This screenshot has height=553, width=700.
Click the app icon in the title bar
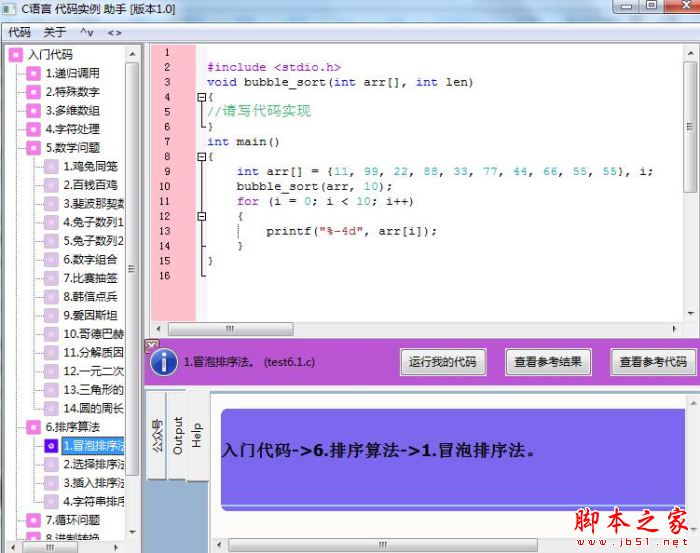(9, 8)
